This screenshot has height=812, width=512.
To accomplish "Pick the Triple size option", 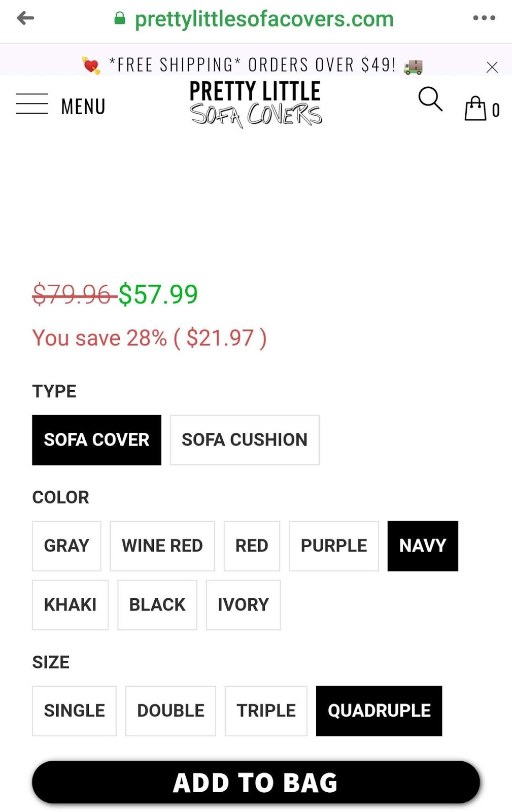I will click(x=266, y=710).
